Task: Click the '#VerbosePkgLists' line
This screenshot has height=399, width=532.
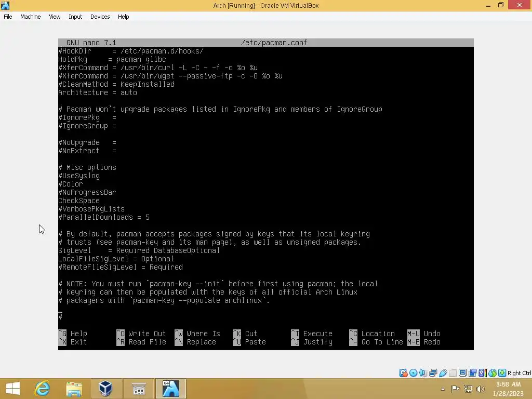Action: coord(91,209)
